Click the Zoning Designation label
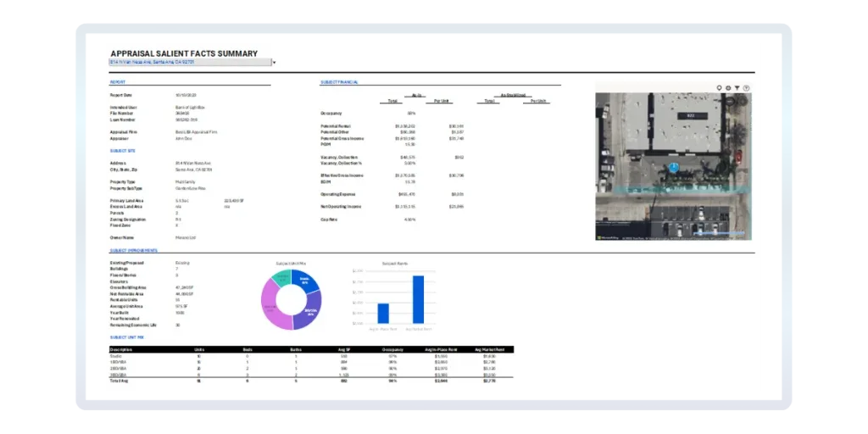The height and width of the screenshot is (434, 868). pos(127,220)
